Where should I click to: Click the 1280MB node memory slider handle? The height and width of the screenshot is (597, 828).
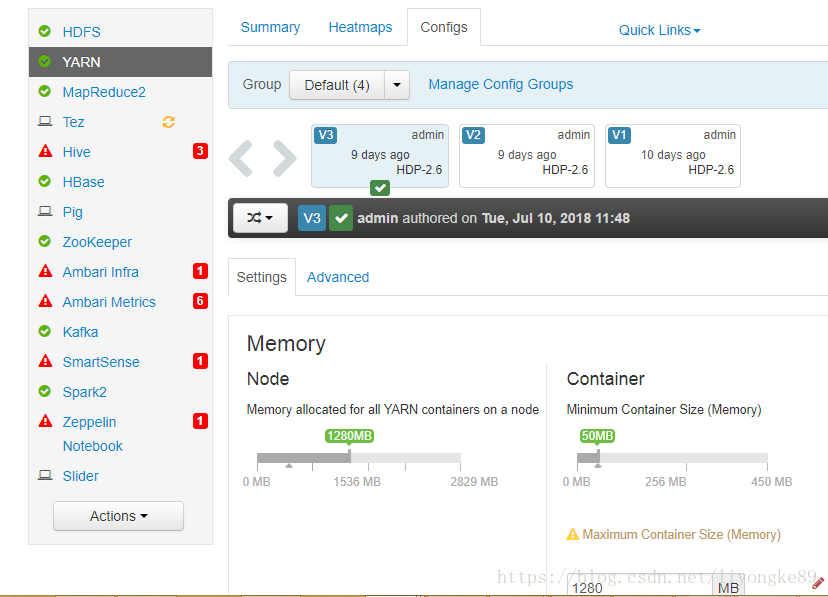(x=349, y=456)
